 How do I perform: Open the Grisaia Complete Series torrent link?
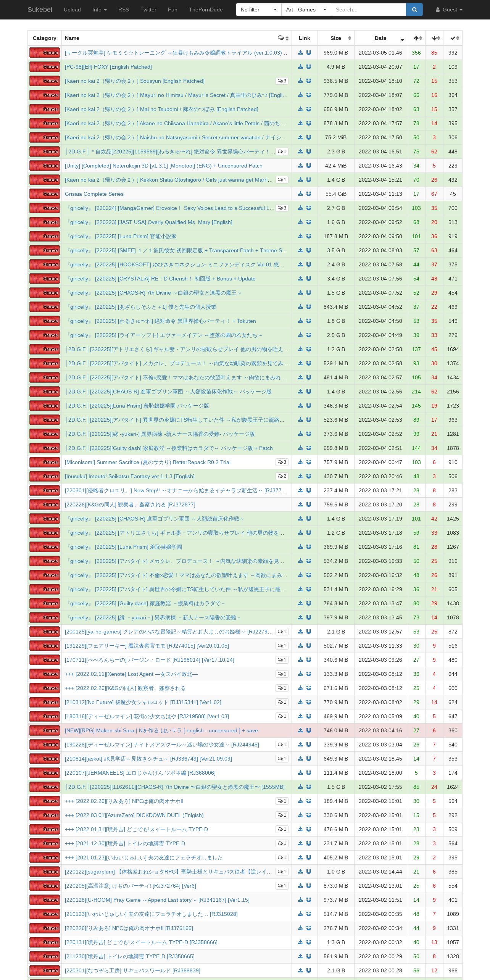pyautogui.click(x=94, y=194)
